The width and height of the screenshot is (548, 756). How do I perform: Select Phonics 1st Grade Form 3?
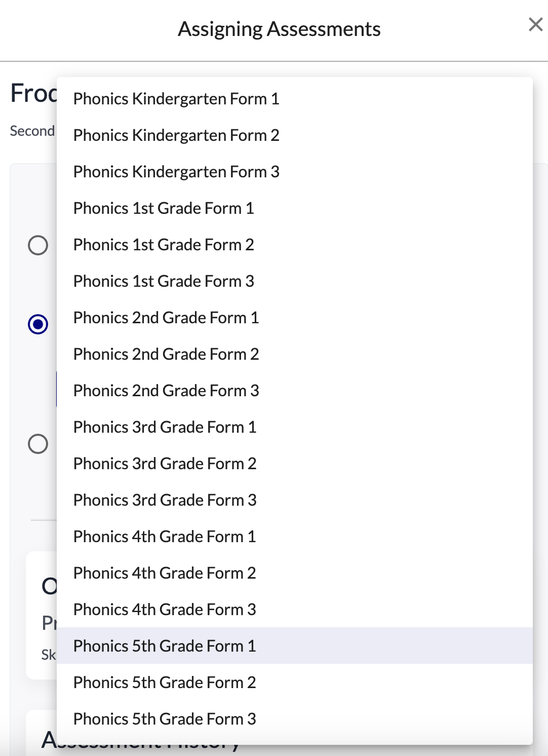(x=164, y=281)
